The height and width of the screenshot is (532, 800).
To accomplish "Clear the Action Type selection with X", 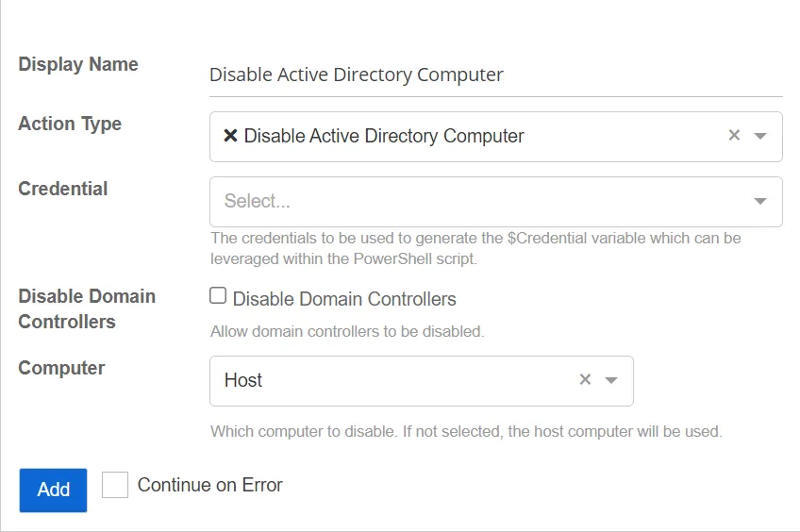I will [x=734, y=135].
